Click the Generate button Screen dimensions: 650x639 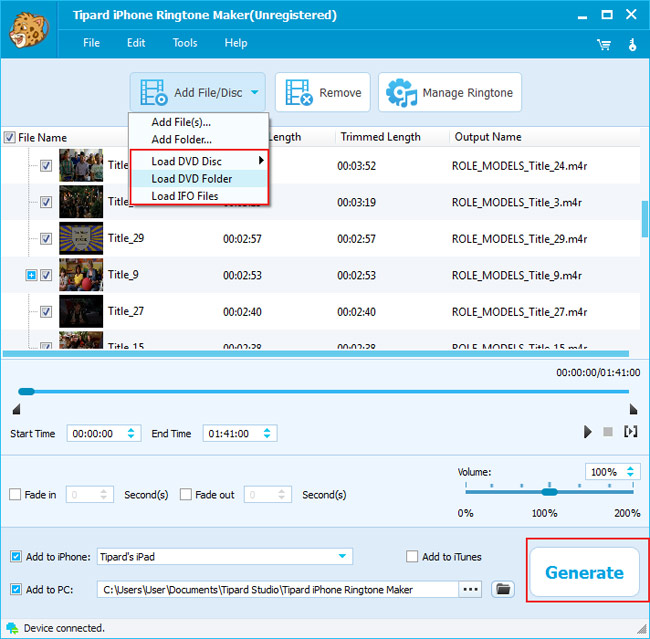pyautogui.click(x=585, y=572)
